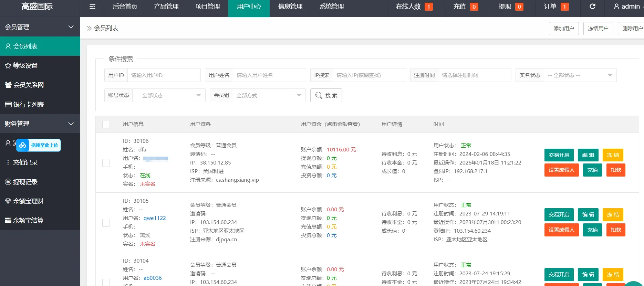Open 余额宝理财 diamond icon item
This screenshot has height=286, width=644.
click(8, 201)
